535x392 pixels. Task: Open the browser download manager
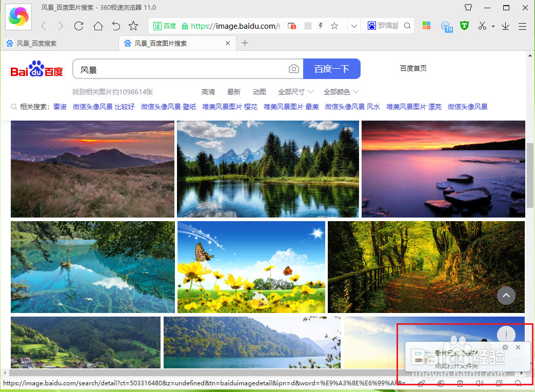(505, 26)
